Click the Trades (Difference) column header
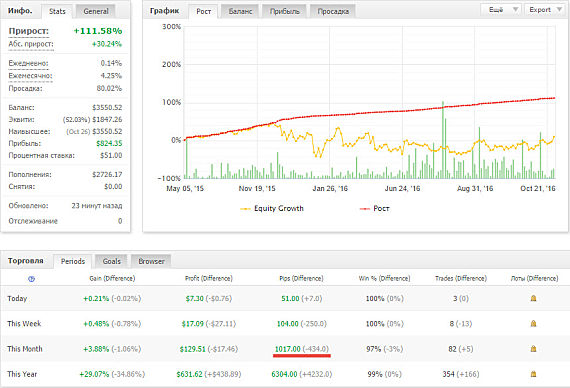 [461, 279]
